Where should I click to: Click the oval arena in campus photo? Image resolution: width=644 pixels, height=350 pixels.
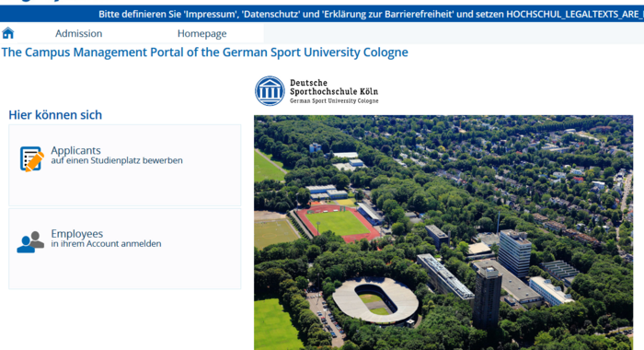[375, 300]
